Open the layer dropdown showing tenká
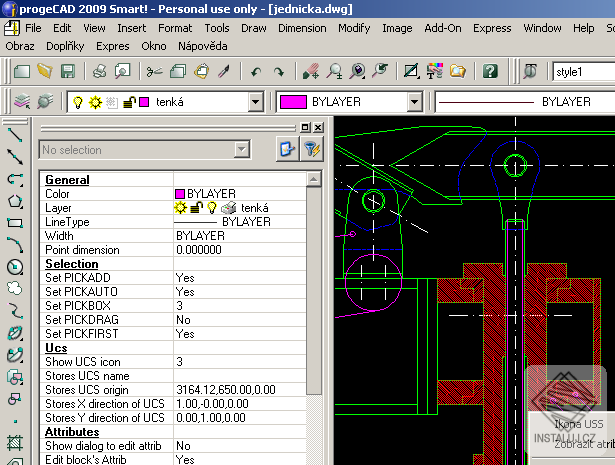The height and width of the screenshot is (465, 615). (x=254, y=102)
